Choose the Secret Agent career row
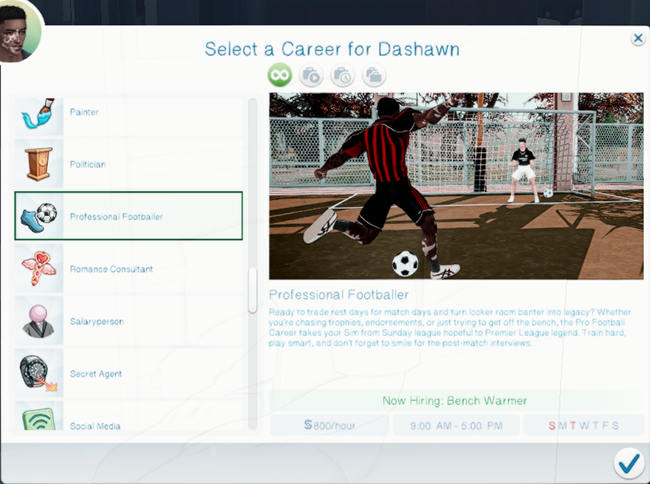 click(129, 373)
